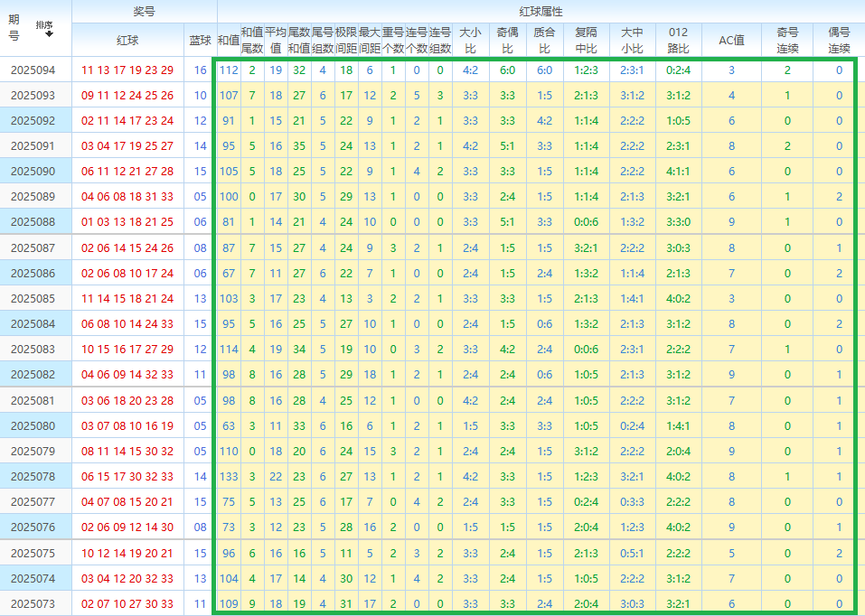Click blue ball of issue 2025085
The width and height of the screenshot is (865, 616).
point(200,298)
